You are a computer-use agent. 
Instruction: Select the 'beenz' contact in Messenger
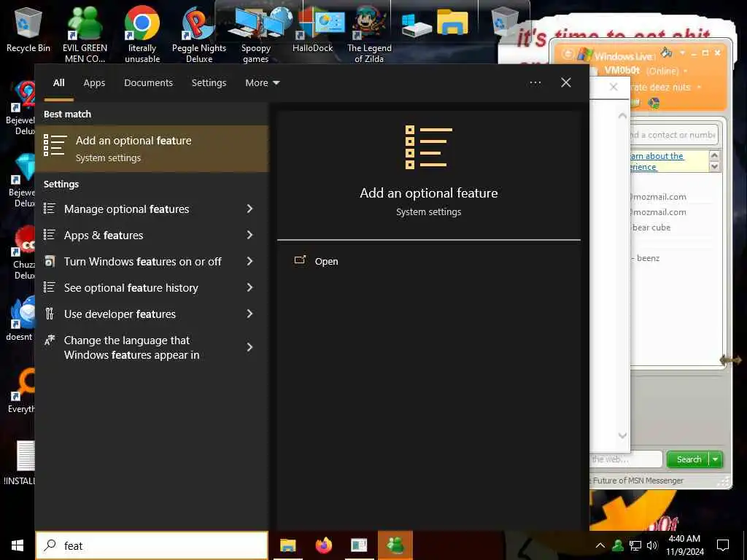[648, 258]
